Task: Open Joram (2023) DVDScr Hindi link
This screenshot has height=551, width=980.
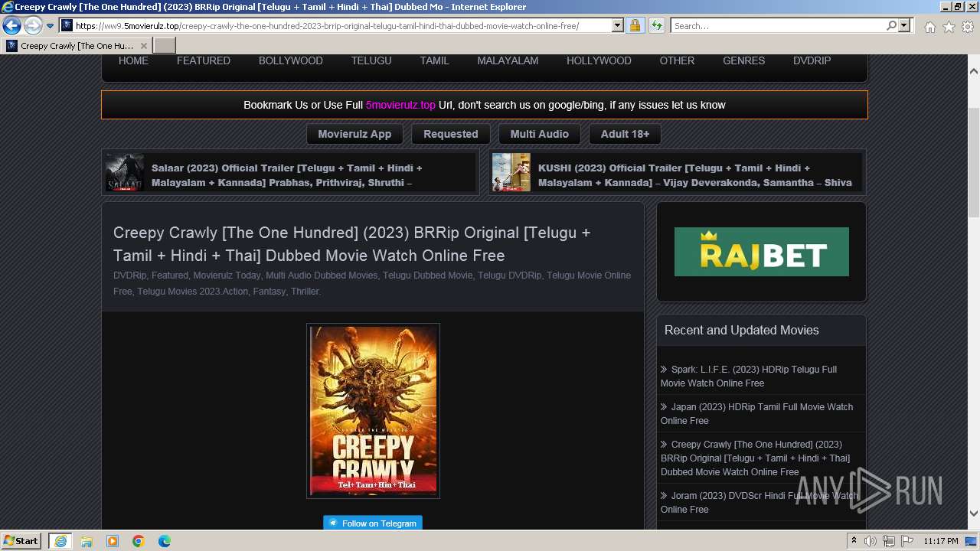Action: (759, 502)
